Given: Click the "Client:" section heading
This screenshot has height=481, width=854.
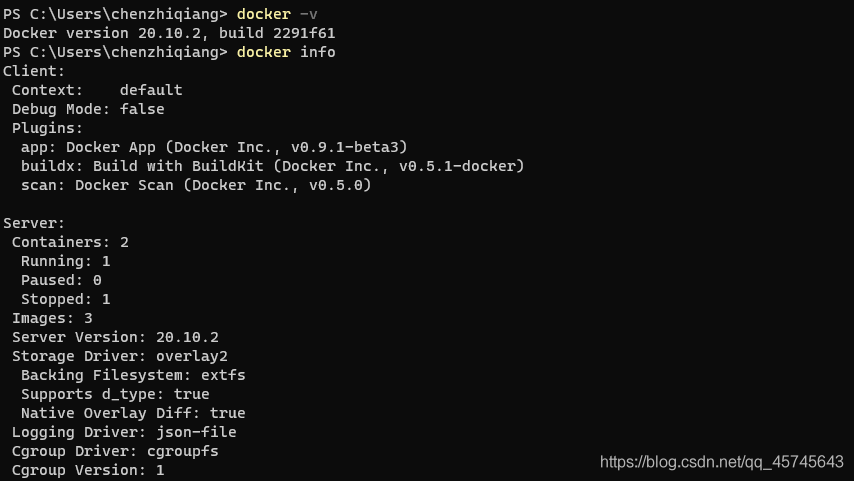Looking at the screenshot, I should pyautogui.click(x=34, y=71).
